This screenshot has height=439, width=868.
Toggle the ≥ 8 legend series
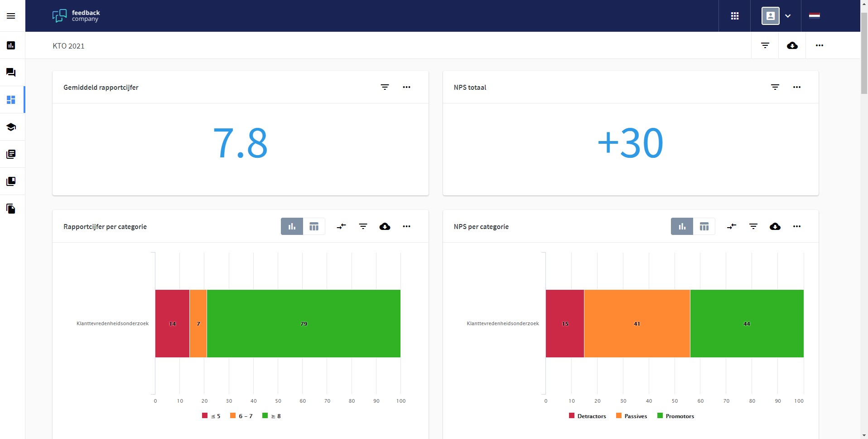pyautogui.click(x=272, y=416)
